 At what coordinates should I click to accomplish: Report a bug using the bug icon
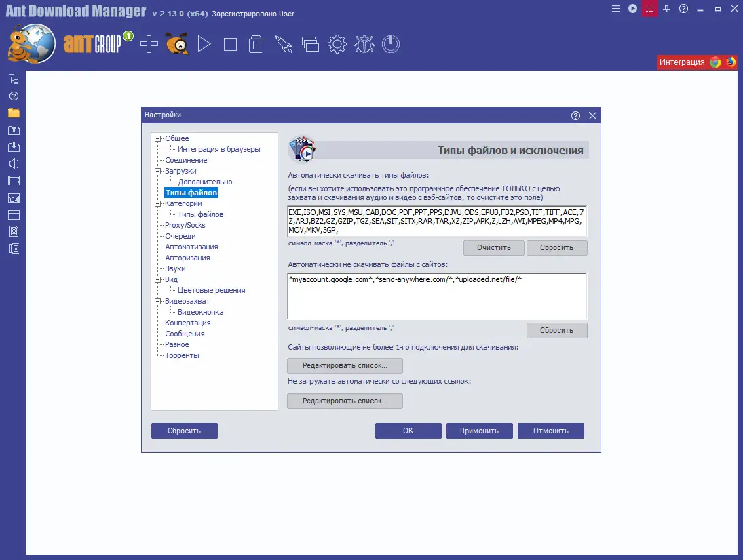[x=365, y=43]
